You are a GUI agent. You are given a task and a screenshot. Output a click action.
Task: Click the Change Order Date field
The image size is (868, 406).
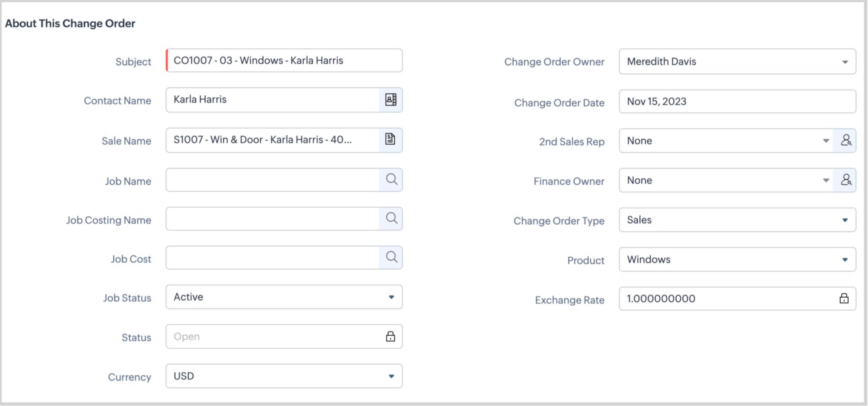point(737,101)
